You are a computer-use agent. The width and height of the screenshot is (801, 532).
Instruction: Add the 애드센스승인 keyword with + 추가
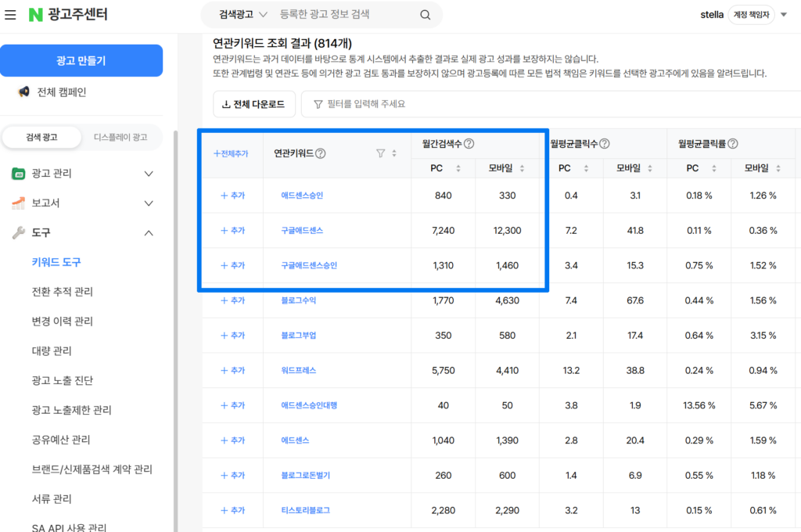[233, 196]
